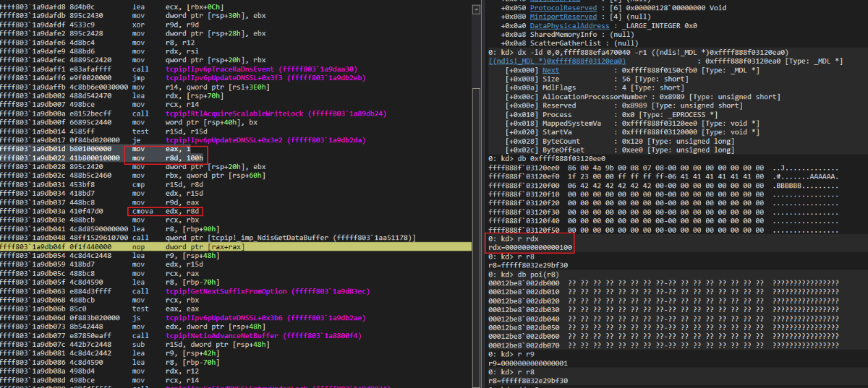Follow the Next MDL field link

[x=551, y=70]
